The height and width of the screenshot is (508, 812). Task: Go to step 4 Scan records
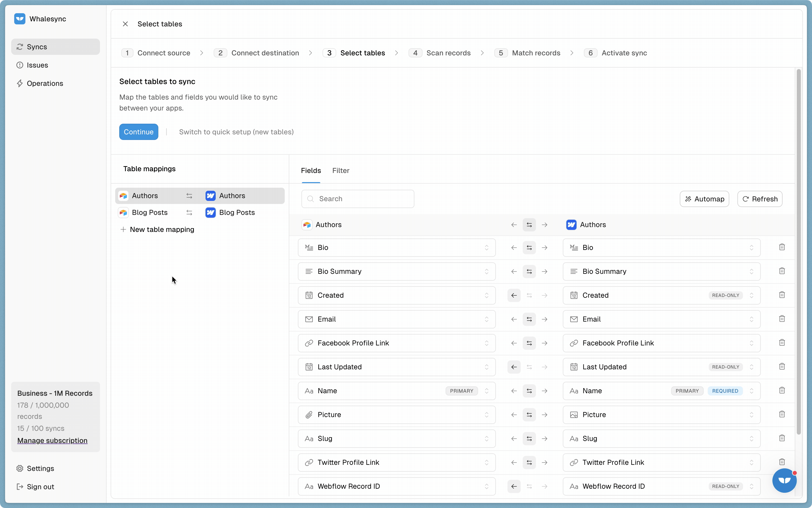(x=439, y=53)
